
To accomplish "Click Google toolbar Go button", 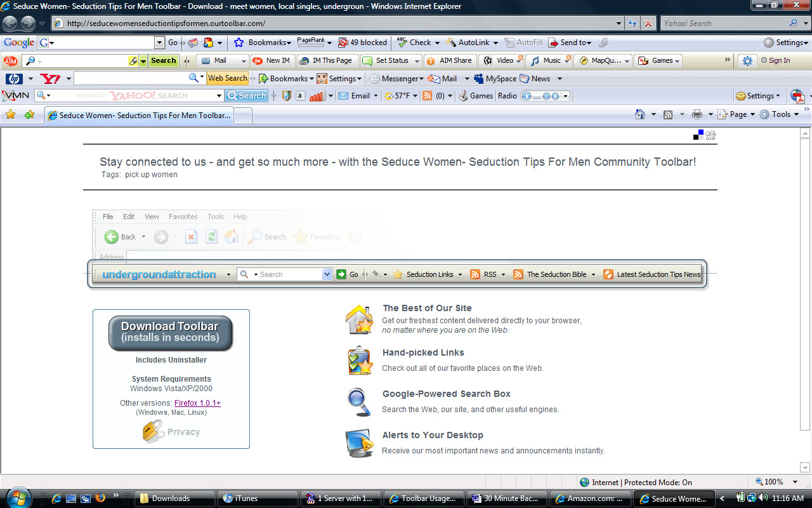I will 173,43.
